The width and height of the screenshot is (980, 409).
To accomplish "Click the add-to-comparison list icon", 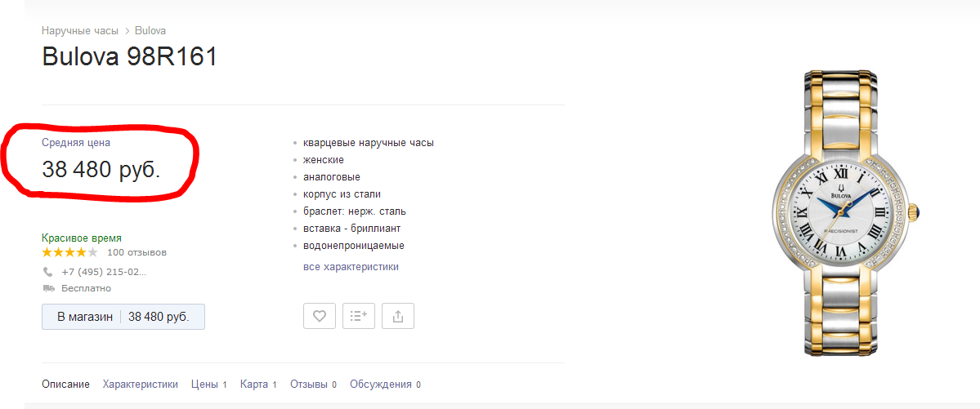I will 359,316.
